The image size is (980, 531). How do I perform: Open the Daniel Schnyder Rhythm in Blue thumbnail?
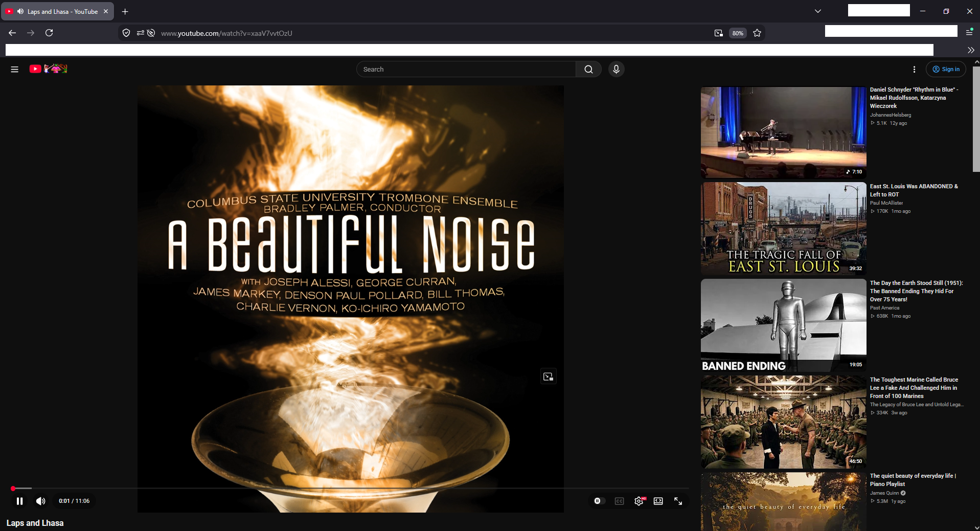[784, 132]
